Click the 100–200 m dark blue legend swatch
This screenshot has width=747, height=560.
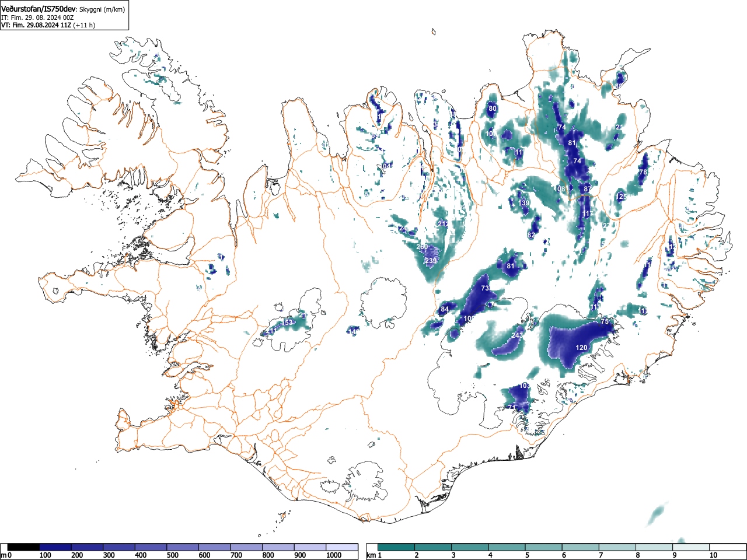coord(55,547)
